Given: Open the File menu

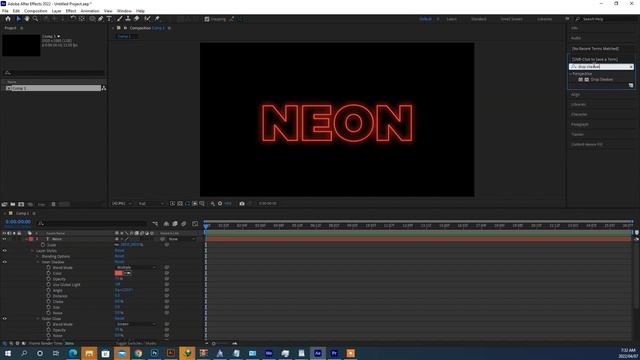Looking at the screenshot, I should point(5,11).
